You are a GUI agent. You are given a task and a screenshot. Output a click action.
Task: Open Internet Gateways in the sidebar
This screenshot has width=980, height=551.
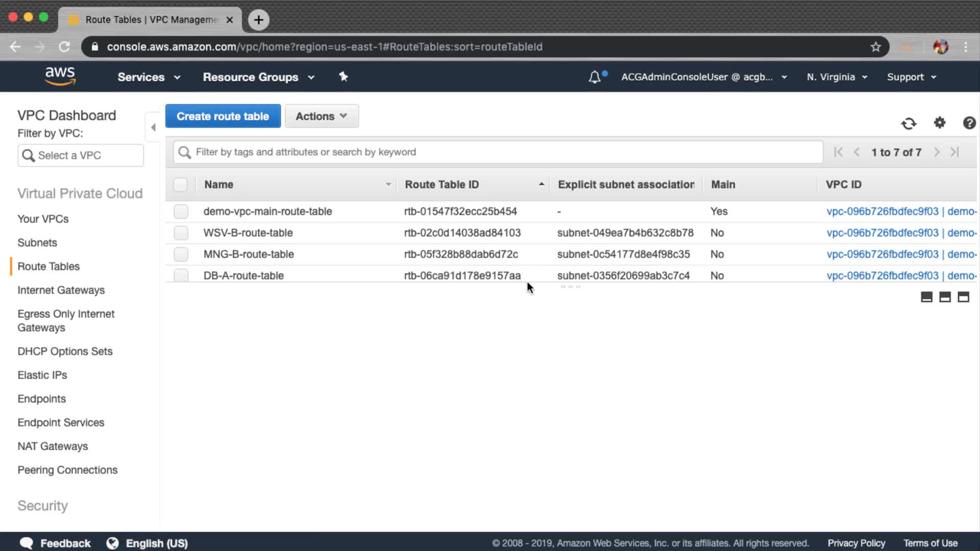click(x=61, y=290)
